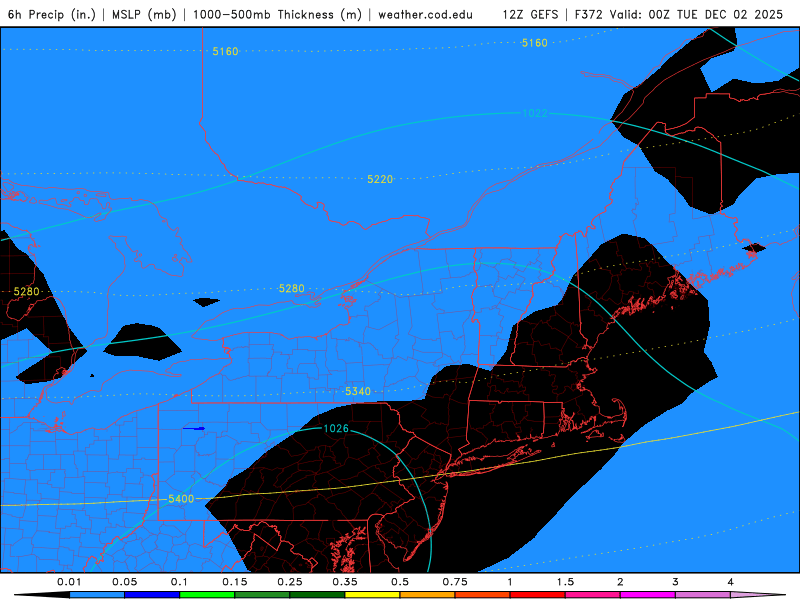Select the 0.75 legend value
The width and height of the screenshot is (800, 600).
click(455, 582)
